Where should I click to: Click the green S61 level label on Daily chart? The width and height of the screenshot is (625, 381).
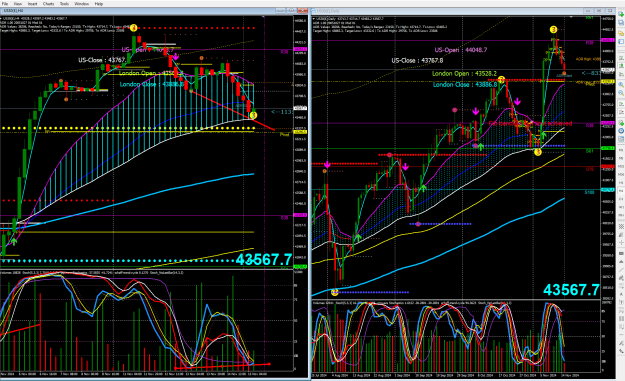coord(590,151)
